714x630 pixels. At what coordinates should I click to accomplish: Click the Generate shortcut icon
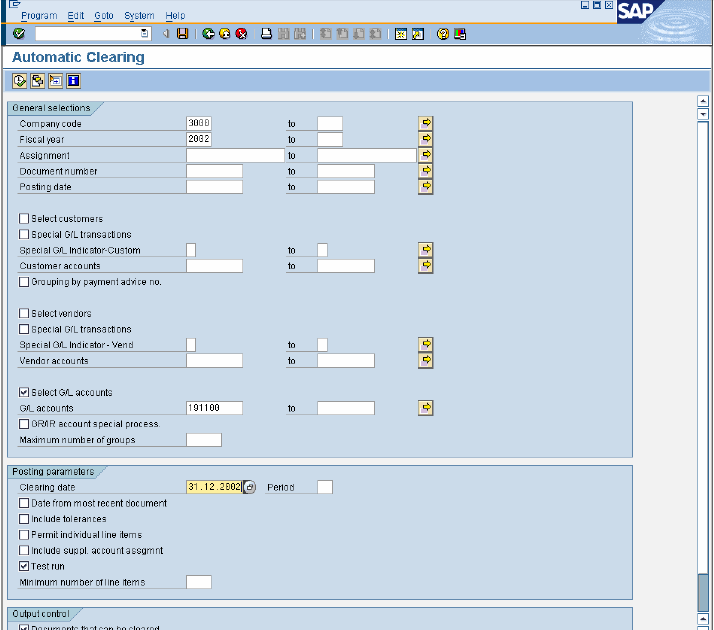pos(418,34)
